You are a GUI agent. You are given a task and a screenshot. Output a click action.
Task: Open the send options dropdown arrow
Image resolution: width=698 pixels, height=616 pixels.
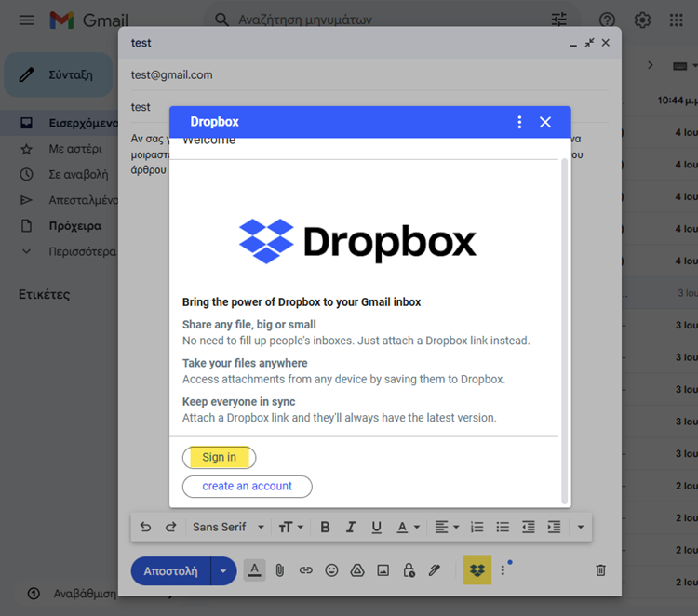(223, 571)
